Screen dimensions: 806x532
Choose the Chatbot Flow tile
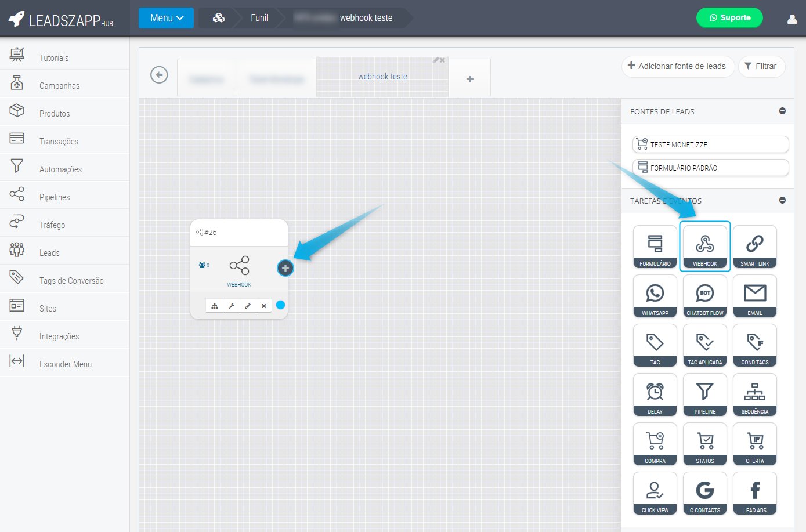point(704,296)
